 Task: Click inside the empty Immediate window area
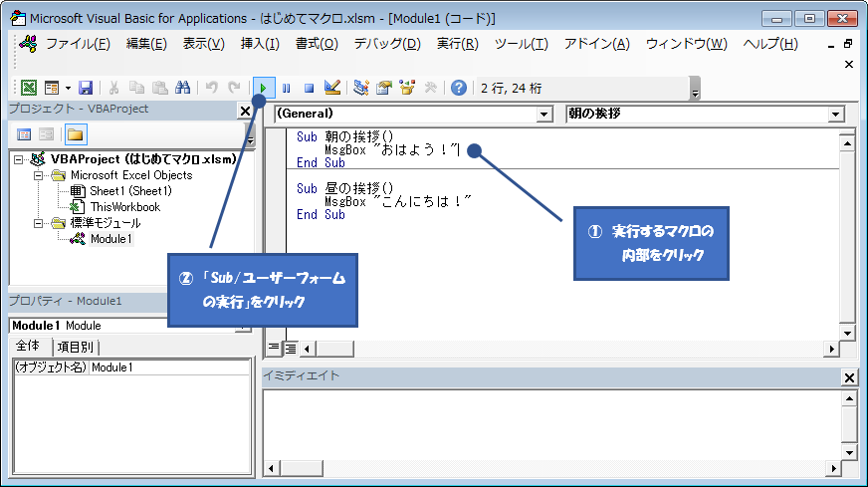(551, 424)
